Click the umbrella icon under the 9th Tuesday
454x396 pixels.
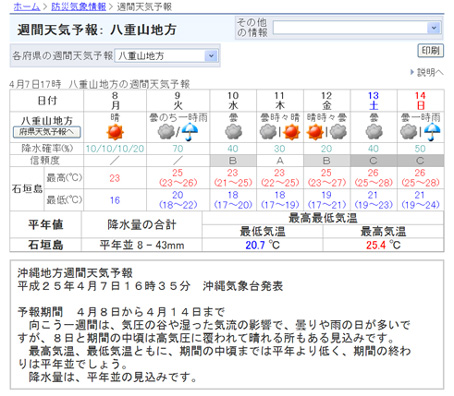click(190, 132)
